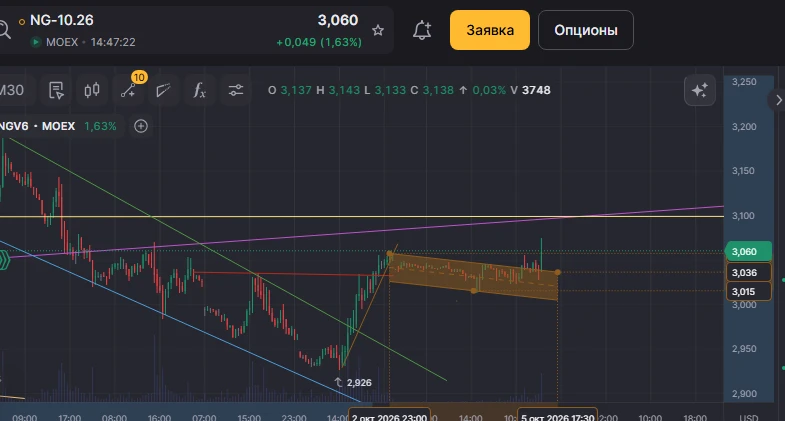Click the USD currency label on the axis
The image size is (785, 421).
tap(749, 417)
